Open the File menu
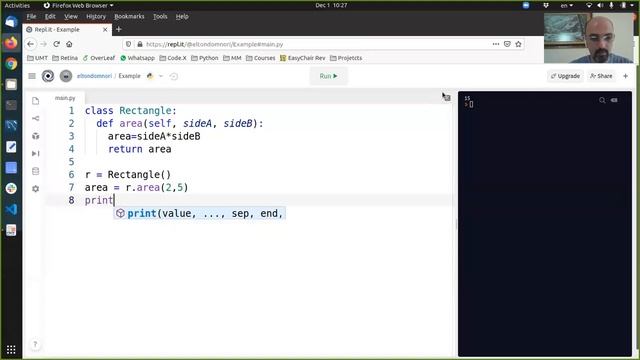Viewport: 640px width, 360px height. pos(31,16)
